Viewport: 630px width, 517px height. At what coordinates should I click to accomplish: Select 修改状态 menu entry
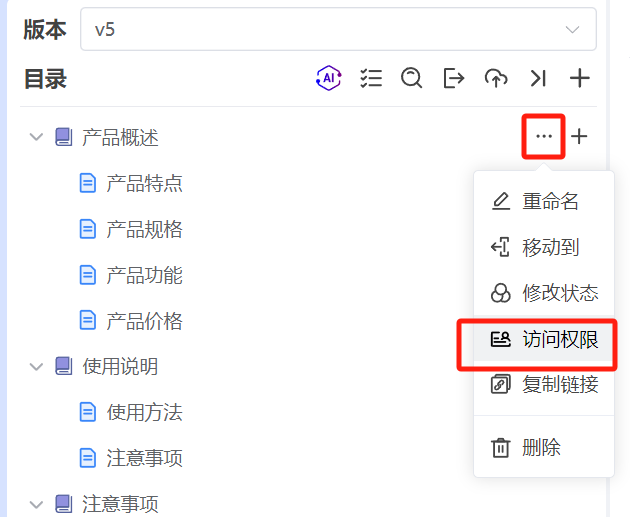pyautogui.click(x=544, y=293)
